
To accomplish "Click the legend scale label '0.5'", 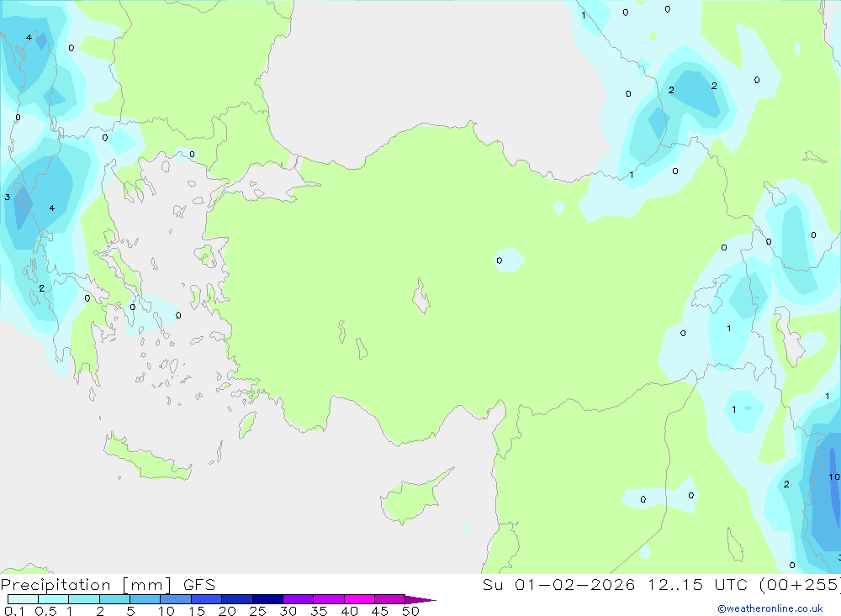I will point(45,611).
